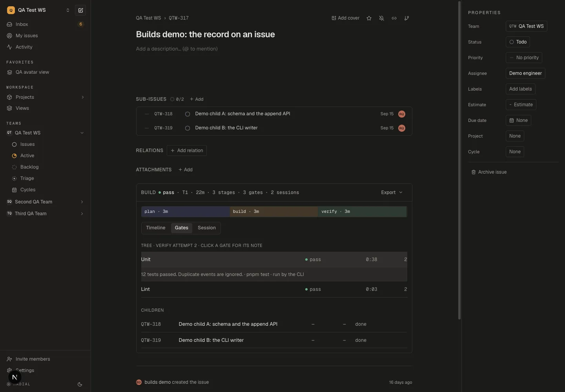Add an attachment
The width and height of the screenshot is (565, 392).
tap(186, 170)
